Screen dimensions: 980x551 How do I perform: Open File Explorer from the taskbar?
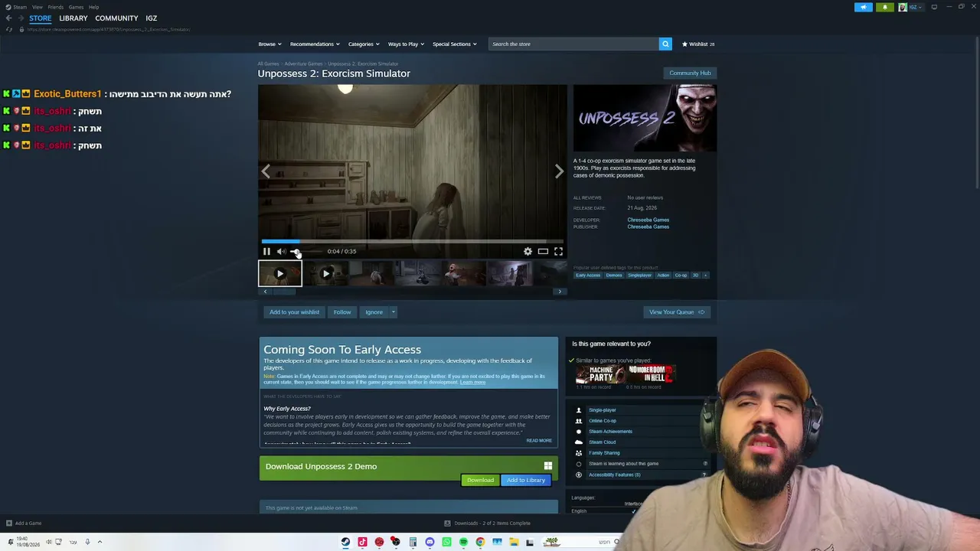514,542
